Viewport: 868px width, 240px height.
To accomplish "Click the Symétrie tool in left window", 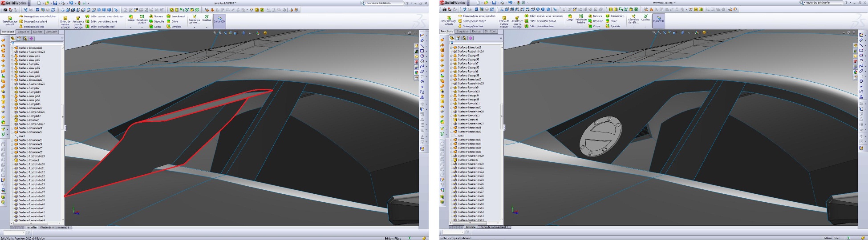I will tap(174, 27).
